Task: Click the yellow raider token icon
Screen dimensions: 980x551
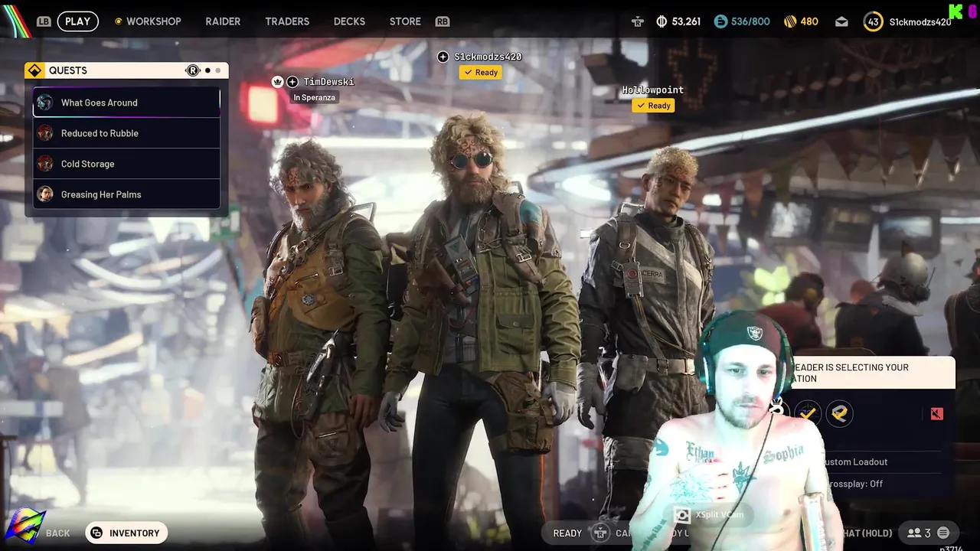Action: (x=790, y=21)
